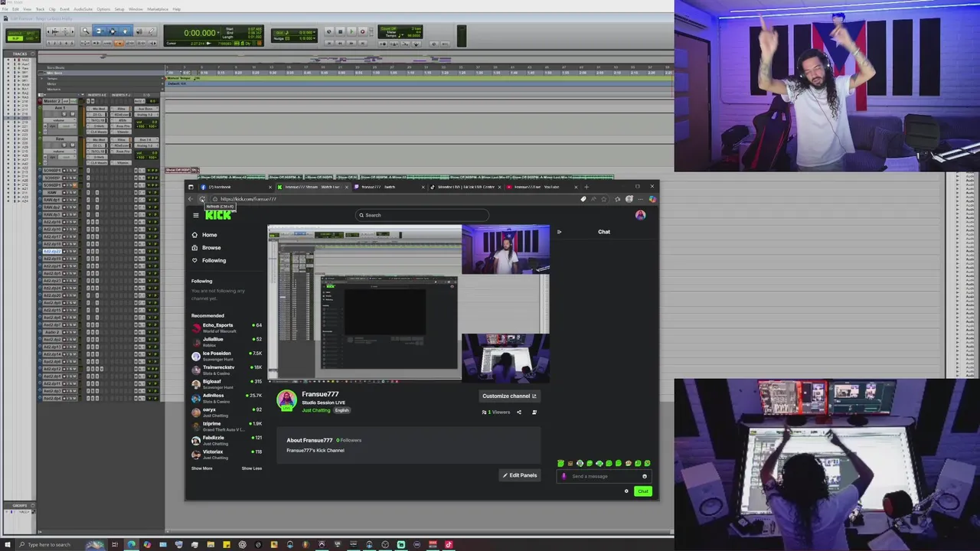Favorite this page with the star icon
Viewport: 980px width, 551px height.
pos(603,199)
